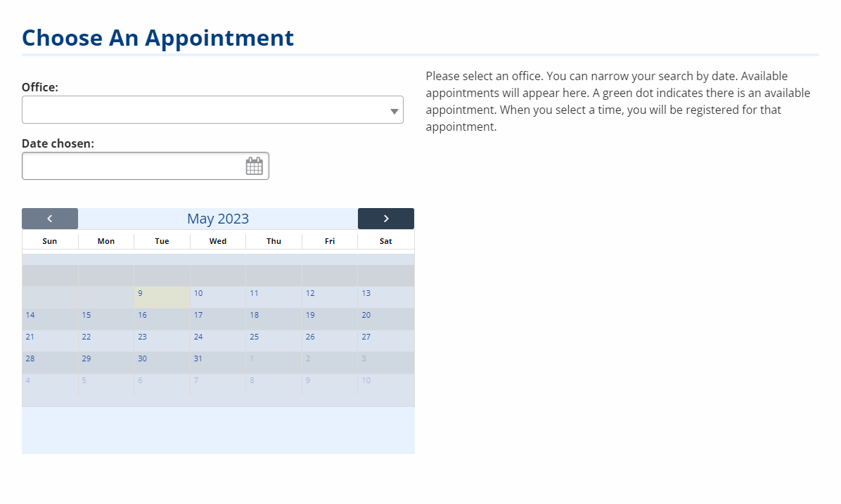Select May 31 on the calendar
This screenshot has width=841, height=504.
click(x=218, y=363)
